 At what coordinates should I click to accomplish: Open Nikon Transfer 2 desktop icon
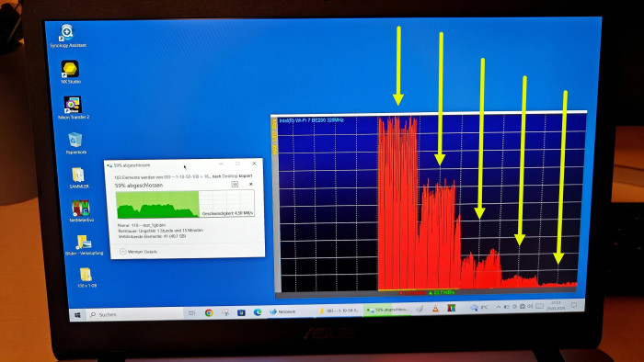point(73,107)
